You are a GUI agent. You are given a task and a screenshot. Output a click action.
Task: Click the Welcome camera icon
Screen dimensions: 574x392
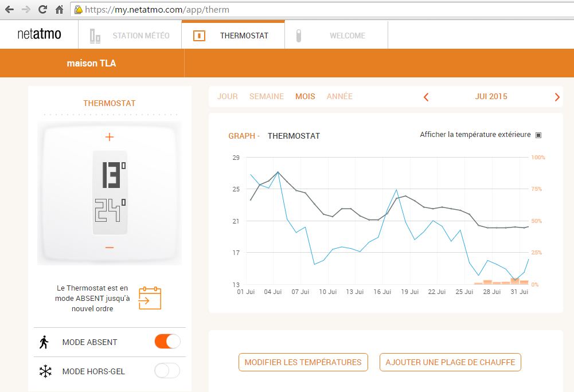(299, 36)
